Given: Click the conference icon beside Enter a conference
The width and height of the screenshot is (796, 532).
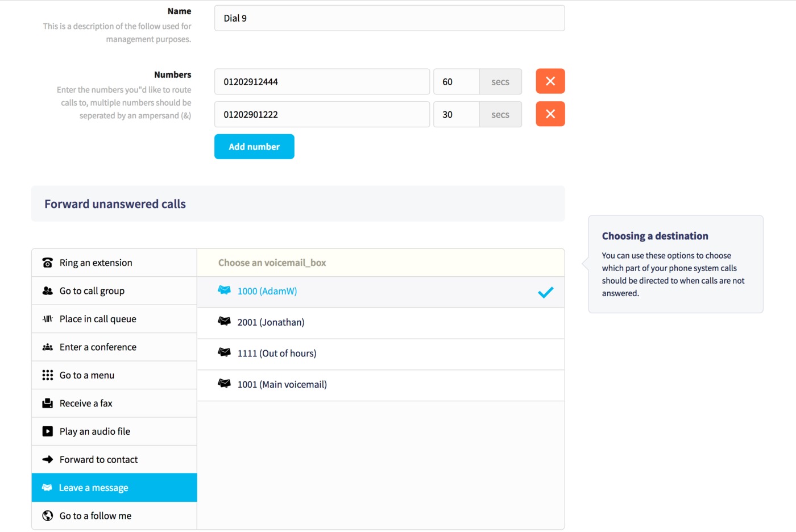Looking at the screenshot, I should [48, 347].
